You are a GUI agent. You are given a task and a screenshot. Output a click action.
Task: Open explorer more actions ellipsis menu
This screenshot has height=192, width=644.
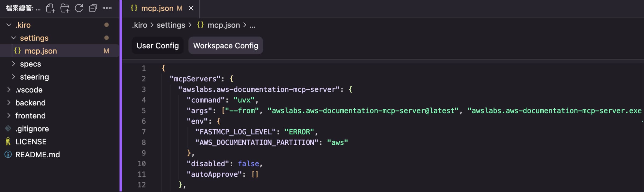[107, 8]
